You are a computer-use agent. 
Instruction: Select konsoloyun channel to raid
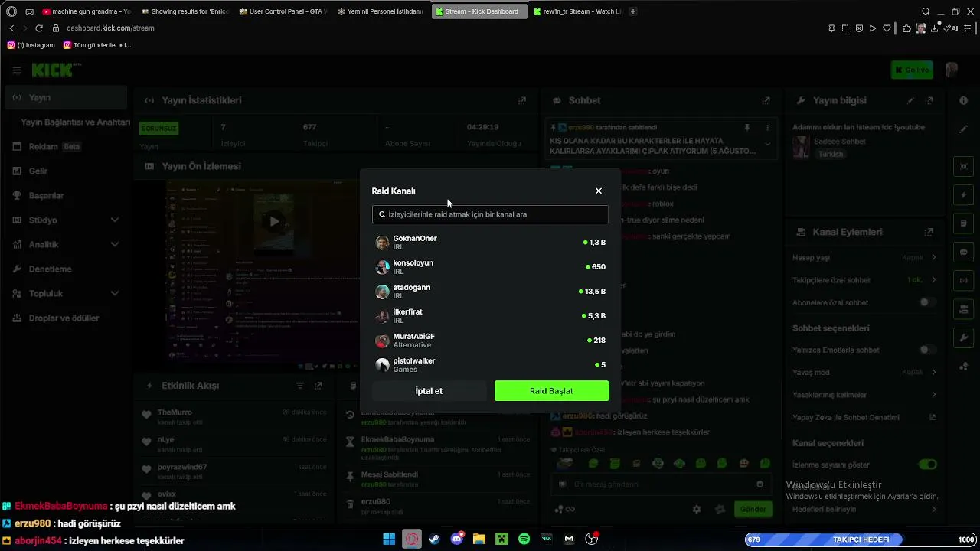[x=490, y=267]
